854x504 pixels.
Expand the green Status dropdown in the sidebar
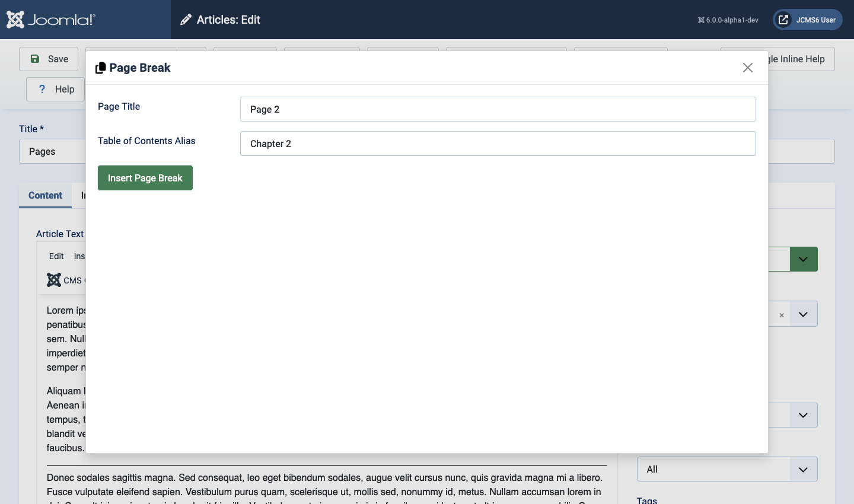tap(804, 259)
